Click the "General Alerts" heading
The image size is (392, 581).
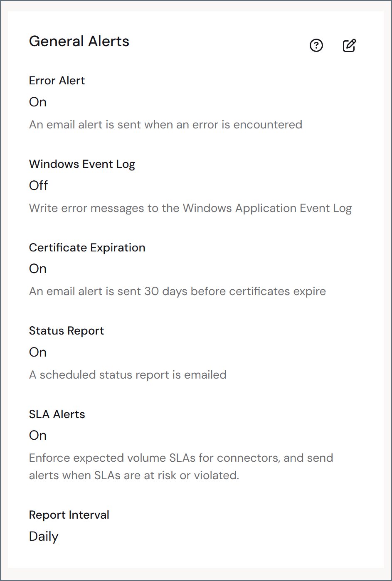coord(79,41)
